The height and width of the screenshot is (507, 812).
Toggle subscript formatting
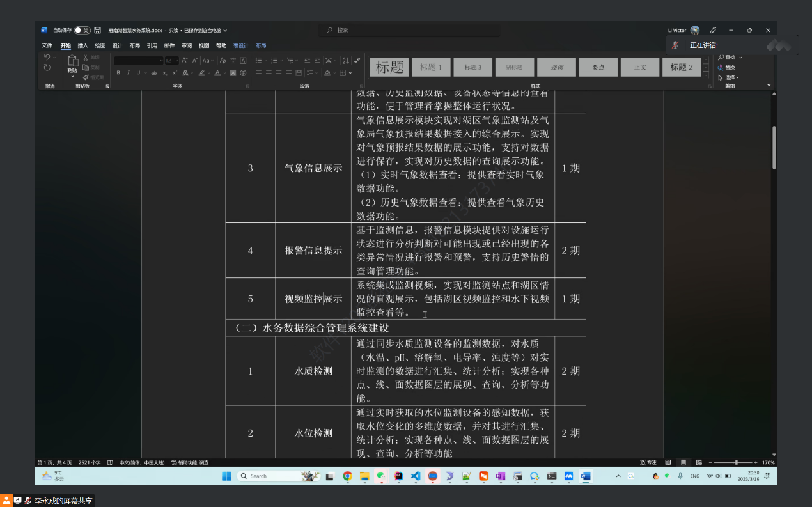(x=164, y=73)
